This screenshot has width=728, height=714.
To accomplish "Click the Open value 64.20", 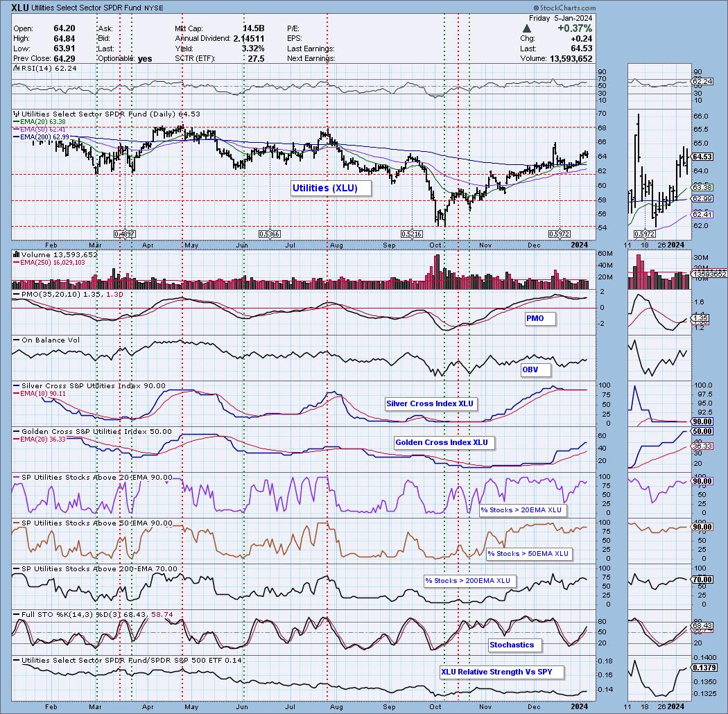I will (x=64, y=28).
